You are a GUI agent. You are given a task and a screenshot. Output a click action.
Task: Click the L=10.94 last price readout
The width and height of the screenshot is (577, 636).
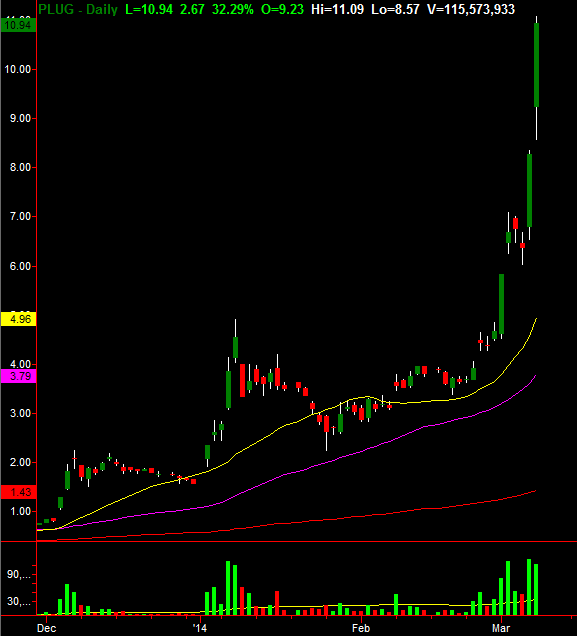(149, 9)
